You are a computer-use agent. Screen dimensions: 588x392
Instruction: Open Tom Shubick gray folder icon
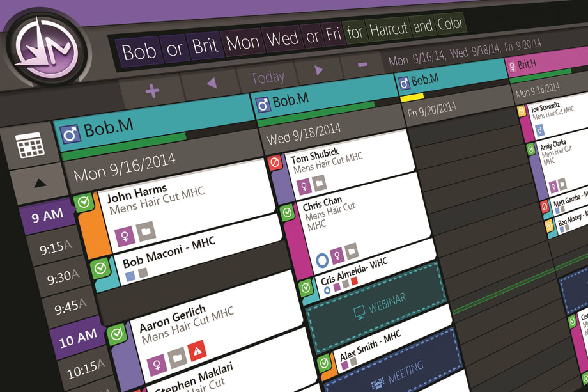[319, 183]
